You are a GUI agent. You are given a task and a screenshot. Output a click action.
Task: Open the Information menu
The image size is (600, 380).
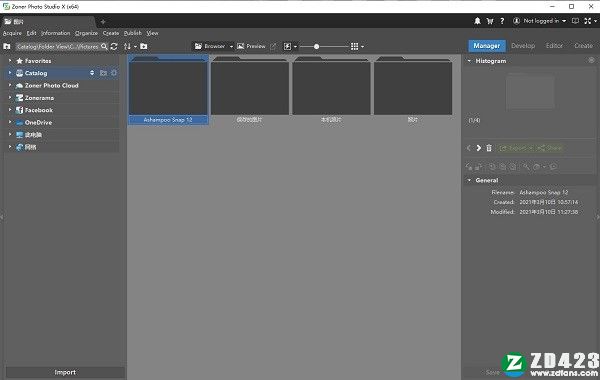point(55,33)
